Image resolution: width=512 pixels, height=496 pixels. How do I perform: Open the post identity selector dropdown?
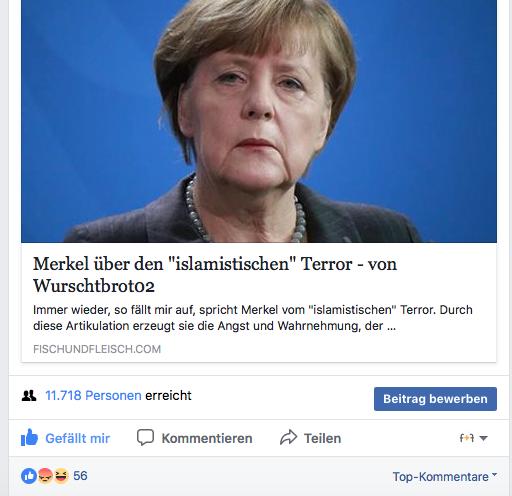(474, 438)
